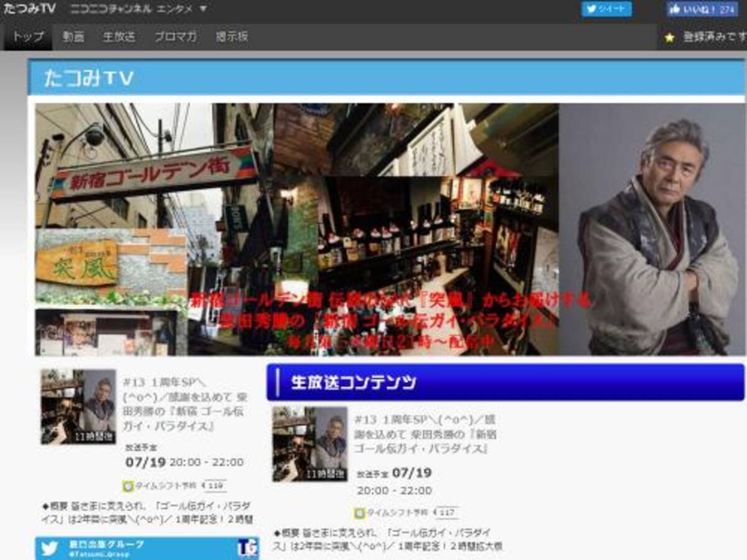Click the left column broadcast thumbnail
This screenshot has width=747, height=560.
click(78, 407)
